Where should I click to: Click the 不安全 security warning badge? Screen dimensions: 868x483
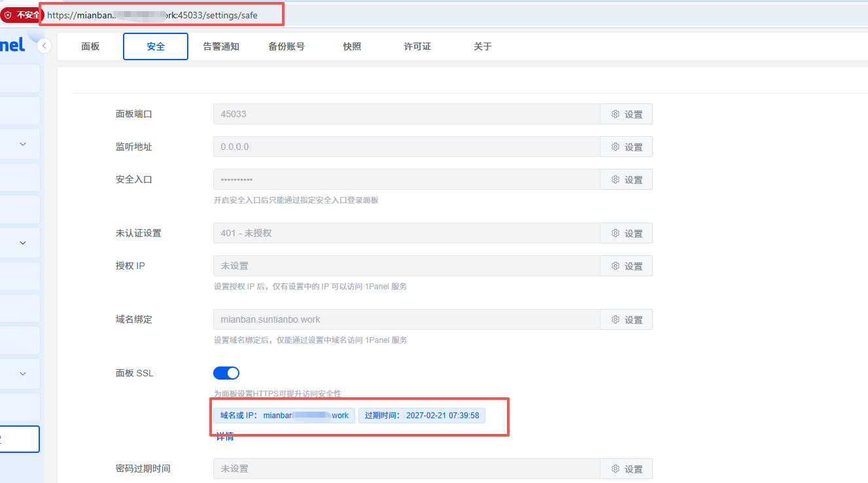click(x=21, y=14)
